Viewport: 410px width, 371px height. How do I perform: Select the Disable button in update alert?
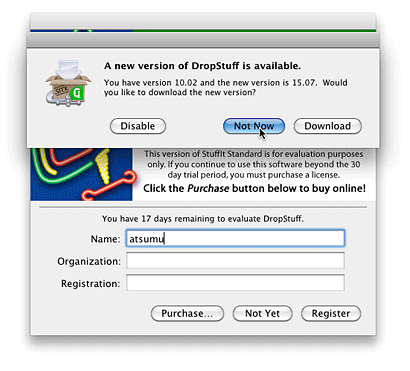138,126
